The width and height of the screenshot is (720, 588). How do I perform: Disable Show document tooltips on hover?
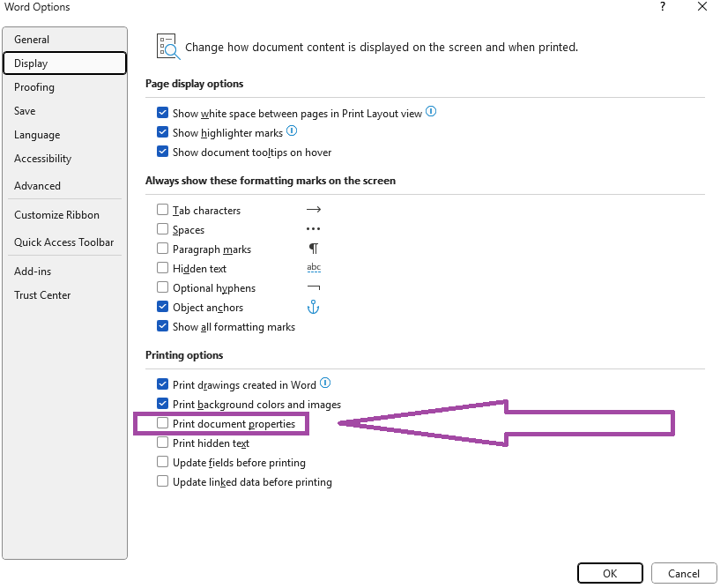(x=162, y=152)
